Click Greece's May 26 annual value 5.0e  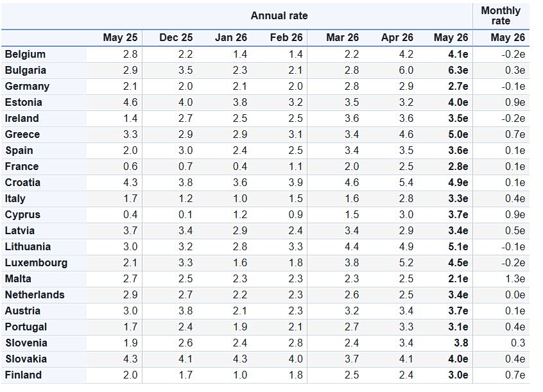click(x=458, y=134)
